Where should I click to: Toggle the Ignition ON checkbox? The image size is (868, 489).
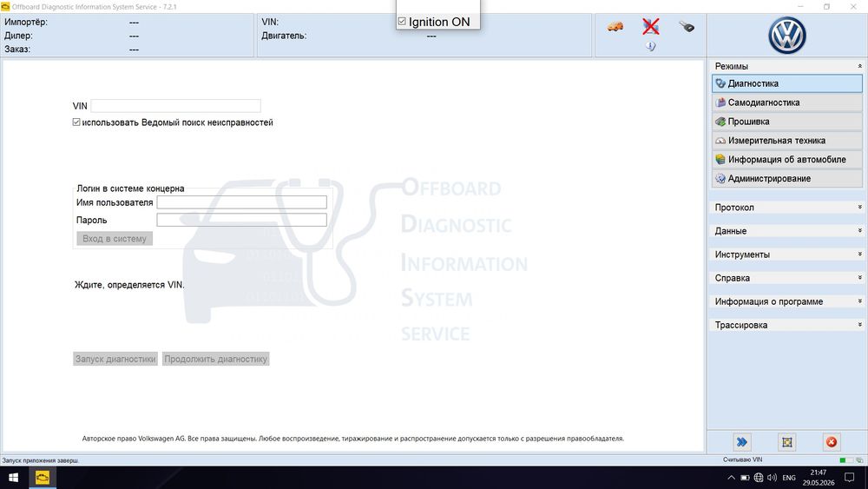tap(402, 22)
